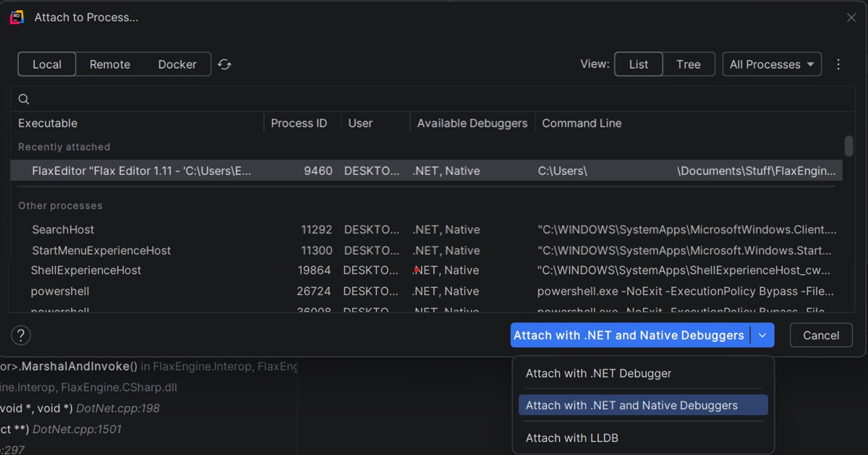Choose Attach with LLDB option

pos(571,438)
